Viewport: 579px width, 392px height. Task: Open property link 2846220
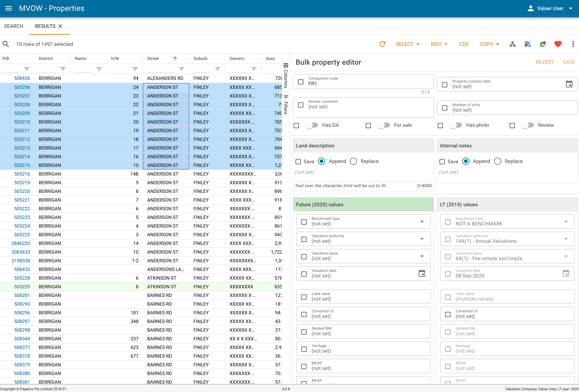[21, 243]
